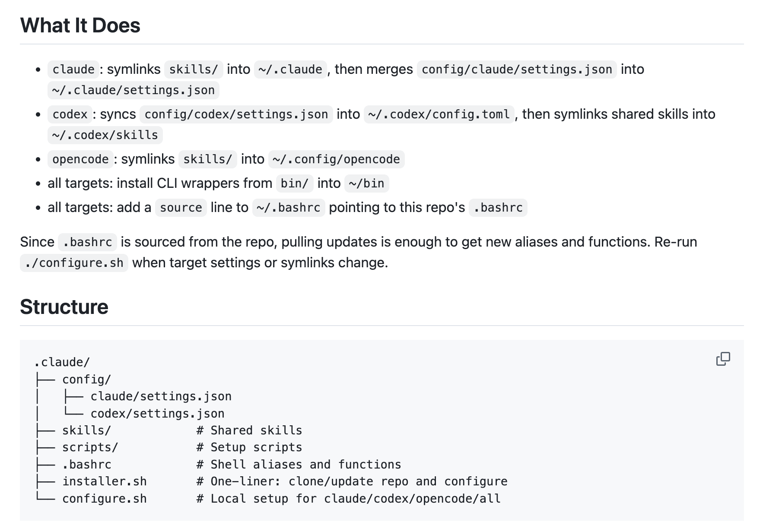Click the 'Structure' section heading
This screenshot has width=763, height=532.
[64, 307]
